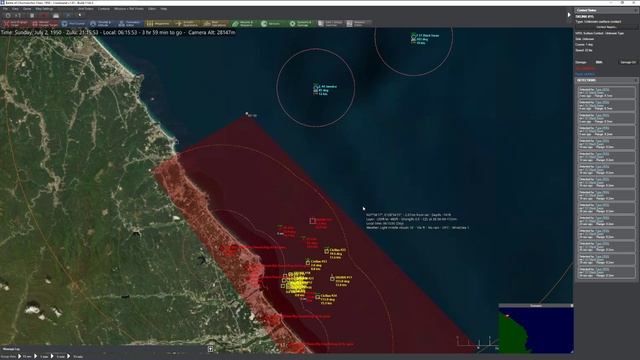Run simulation for 5 min

tap(58, 356)
